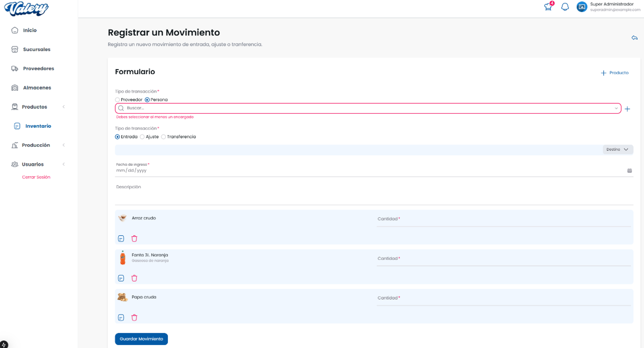Click the Papa cruda product thumbnail
Screen dimensions: 644x348
[122, 297]
